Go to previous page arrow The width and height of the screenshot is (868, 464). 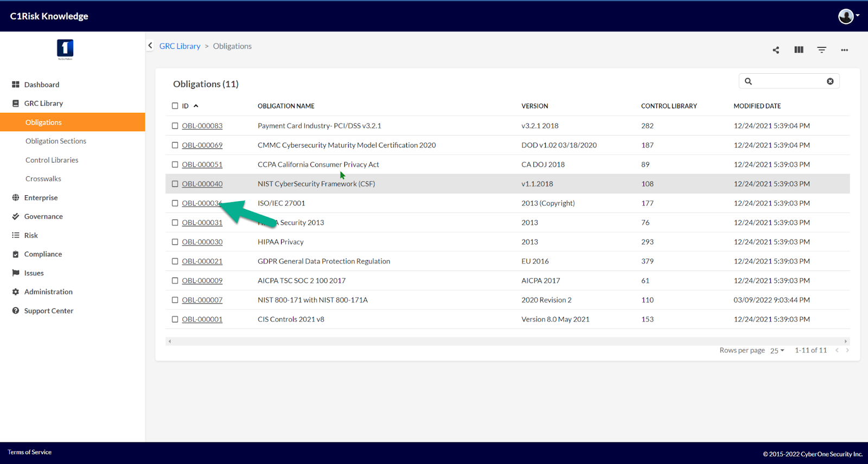[x=837, y=350]
